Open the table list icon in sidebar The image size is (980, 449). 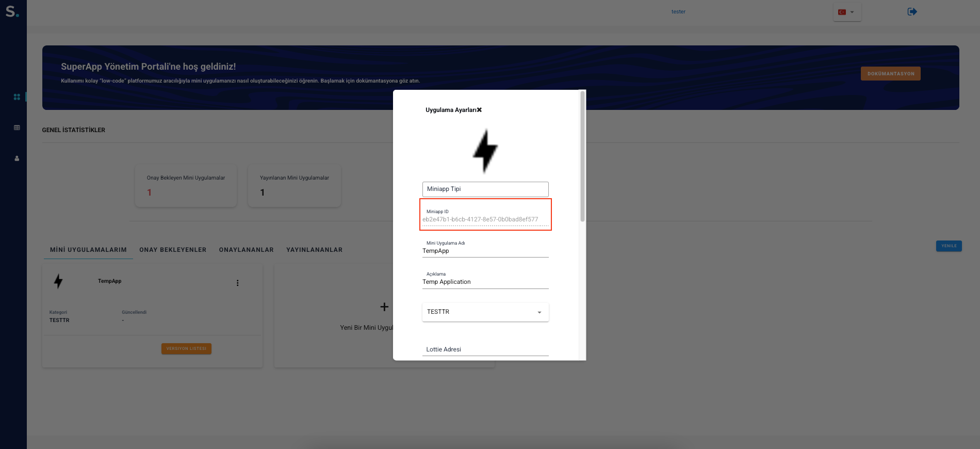[x=17, y=127]
